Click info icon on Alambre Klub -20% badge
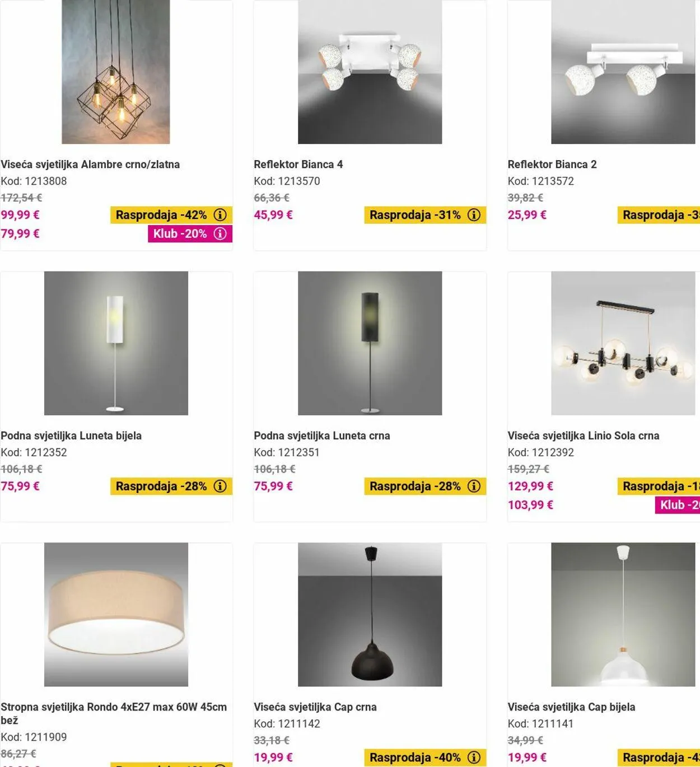The image size is (700, 767). pos(220,233)
